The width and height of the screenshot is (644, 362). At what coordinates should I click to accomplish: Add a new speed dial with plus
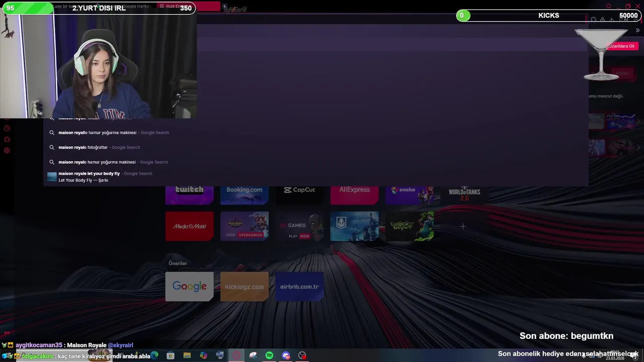(x=463, y=226)
